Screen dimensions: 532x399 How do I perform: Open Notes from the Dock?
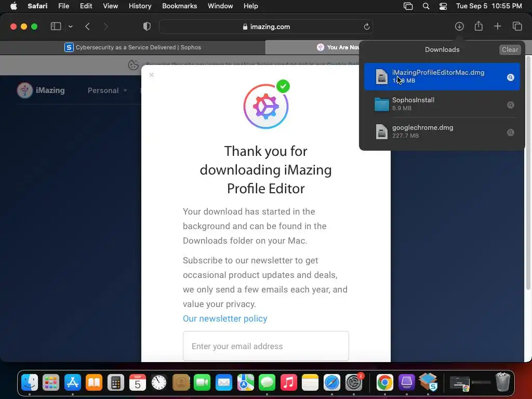pos(310,383)
